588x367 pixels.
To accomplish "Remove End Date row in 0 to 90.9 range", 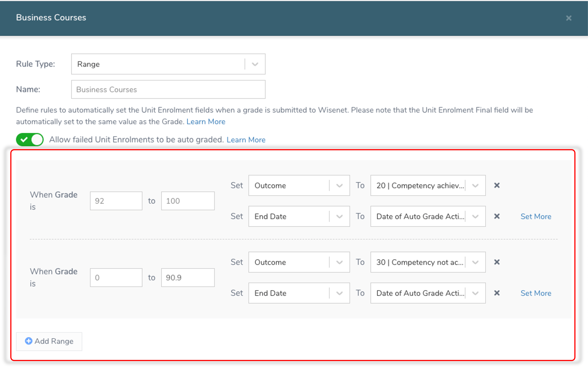I will coord(497,293).
